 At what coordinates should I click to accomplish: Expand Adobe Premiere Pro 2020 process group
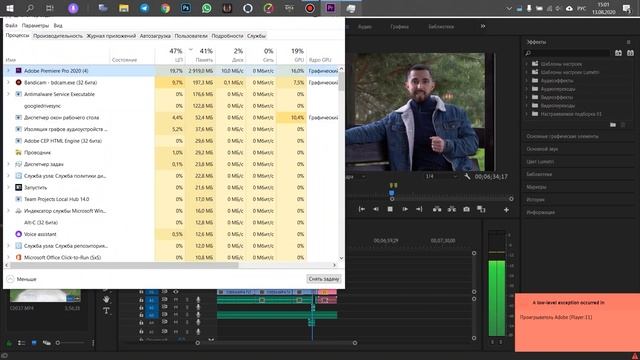[x=8, y=71]
